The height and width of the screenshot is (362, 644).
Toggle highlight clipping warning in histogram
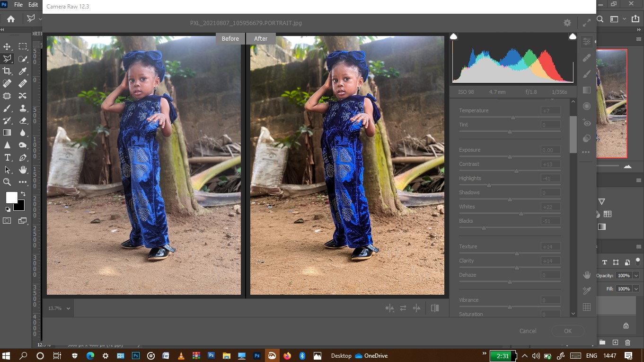573,36
